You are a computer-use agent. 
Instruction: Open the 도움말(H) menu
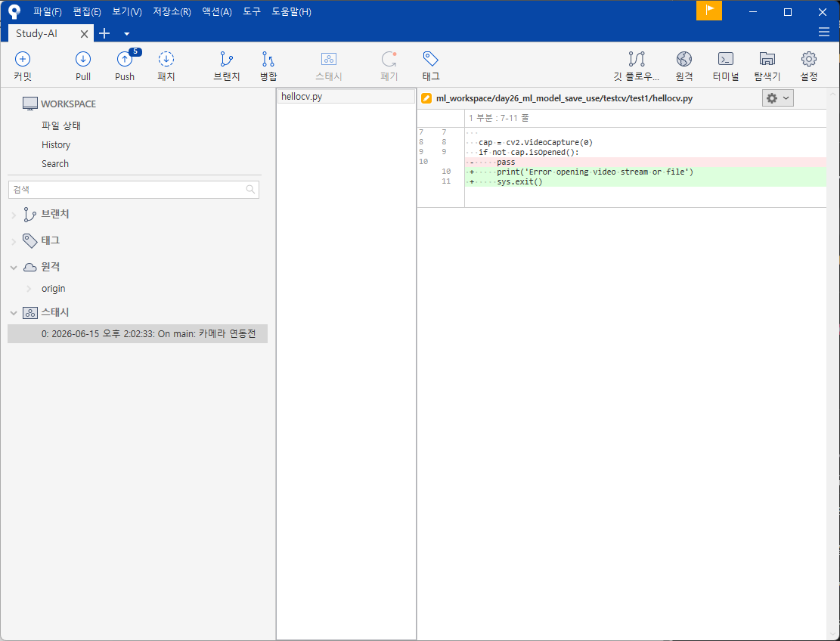(291, 12)
